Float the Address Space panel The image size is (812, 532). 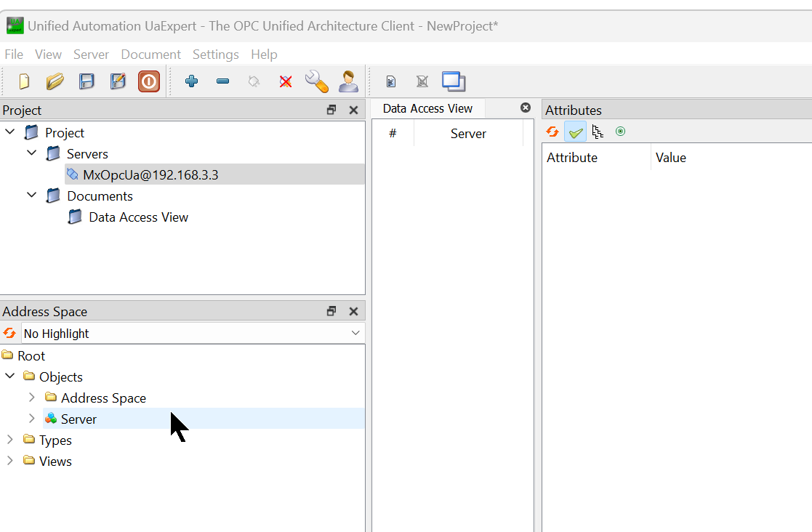tap(331, 311)
